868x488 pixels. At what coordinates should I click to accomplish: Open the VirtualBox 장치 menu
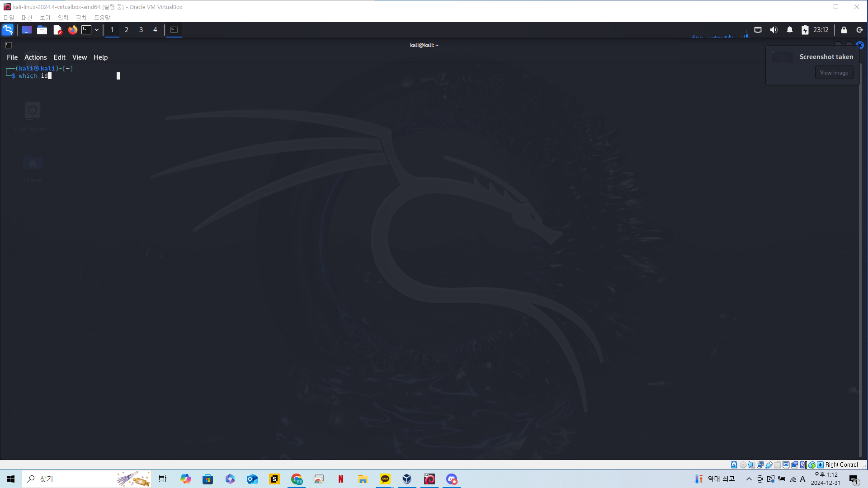(81, 18)
